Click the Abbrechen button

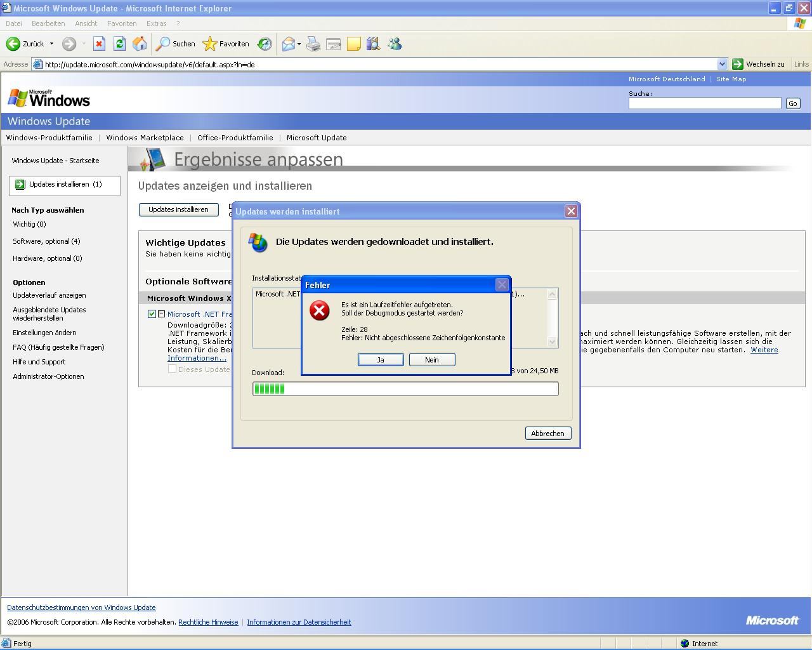pyautogui.click(x=547, y=434)
